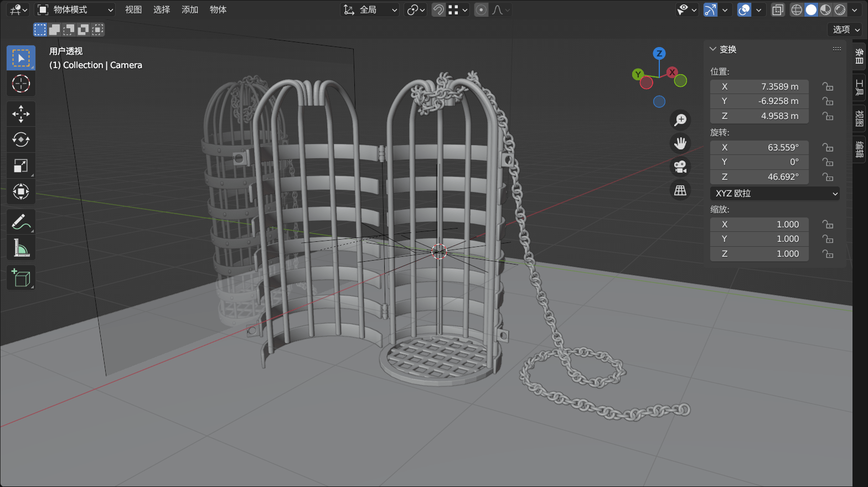Toggle the show gizmos button
868x487 pixels.
710,9
